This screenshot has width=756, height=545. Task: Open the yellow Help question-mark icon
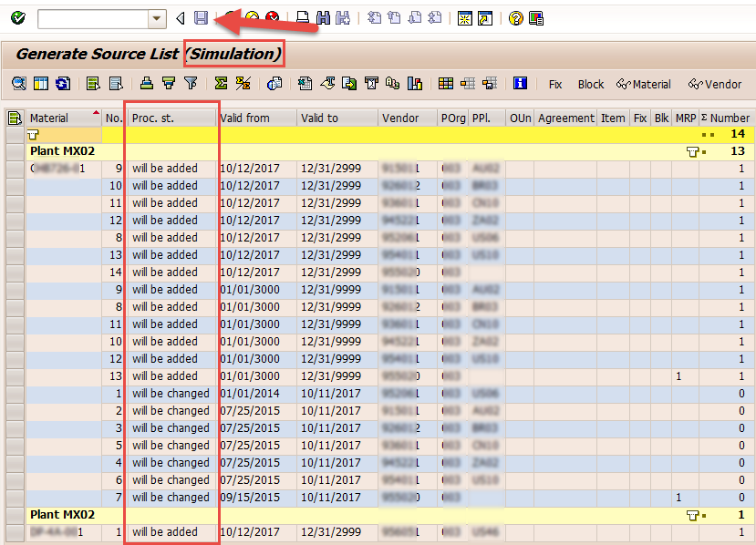click(x=515, y=18)
